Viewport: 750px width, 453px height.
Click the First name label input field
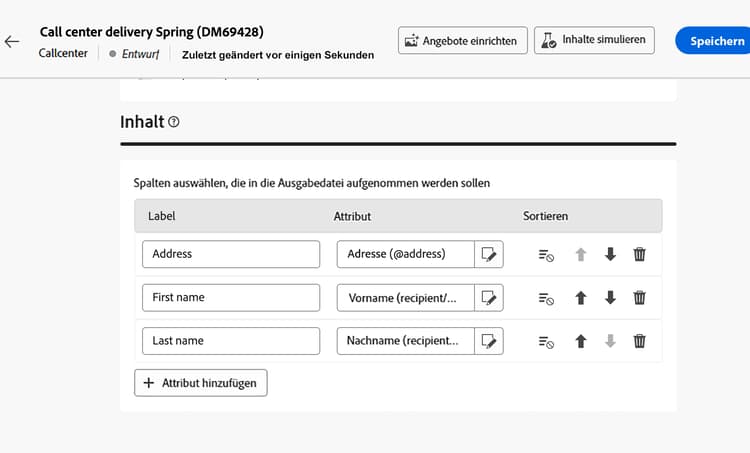pos(231,298)
